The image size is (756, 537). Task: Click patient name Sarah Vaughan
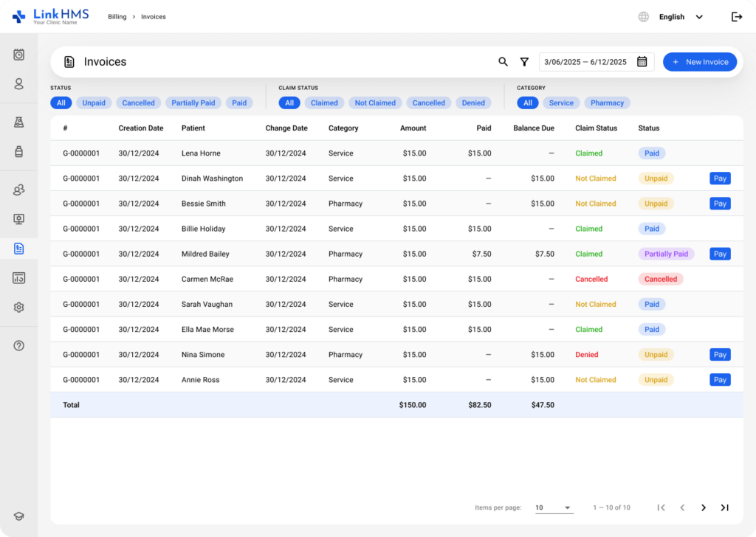click(x=207, y=305)
